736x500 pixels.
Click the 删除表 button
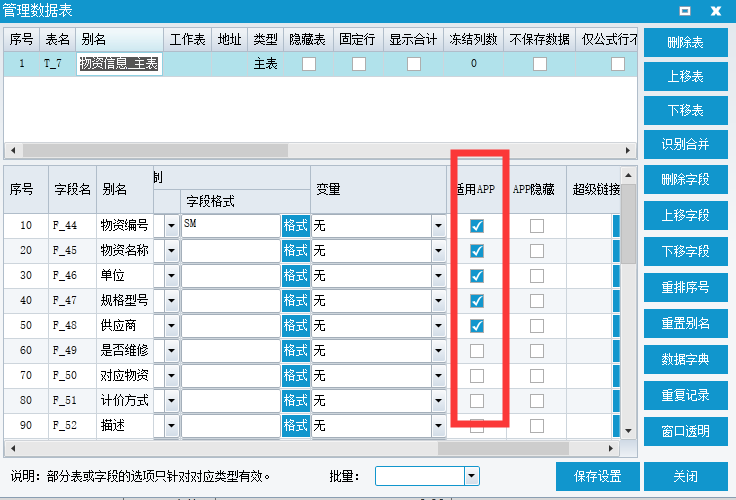[x=685, y=42]
